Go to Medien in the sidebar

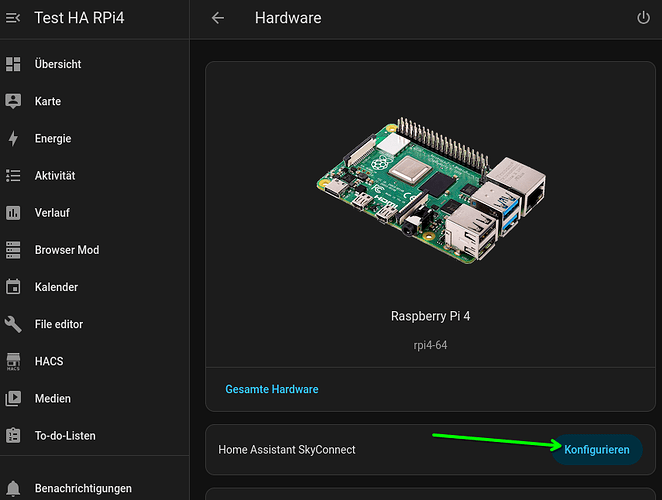(53, 399)
